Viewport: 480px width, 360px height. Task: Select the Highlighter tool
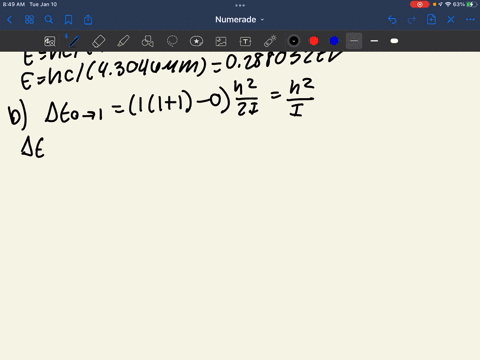(x=123, y=41)
